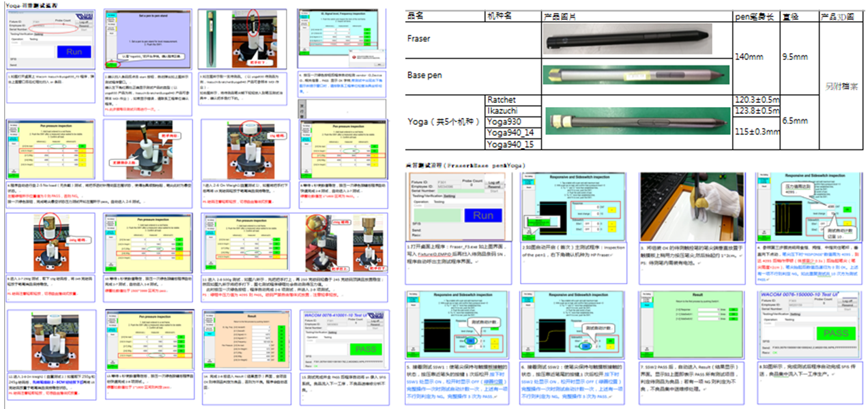Select the '120.3±0.5m' length cell
This screenshot has width=868, height=409.
coord(756,100)
